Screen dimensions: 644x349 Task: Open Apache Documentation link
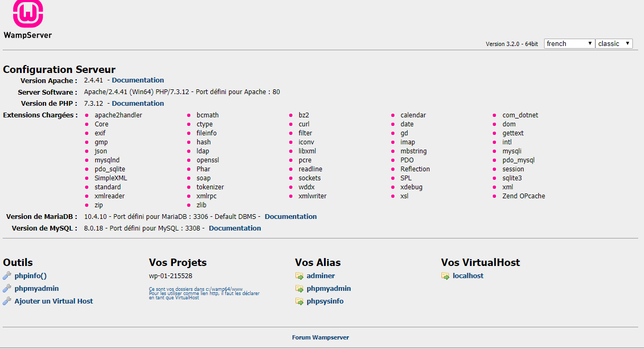coord(138,80)
